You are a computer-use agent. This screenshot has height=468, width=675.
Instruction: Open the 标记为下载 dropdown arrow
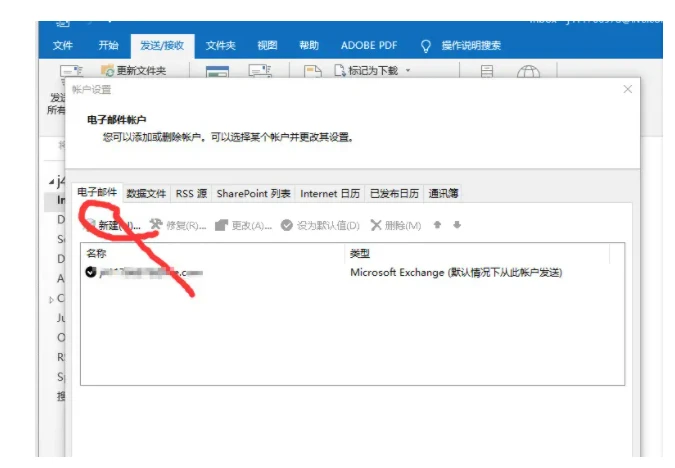(408, 70)
